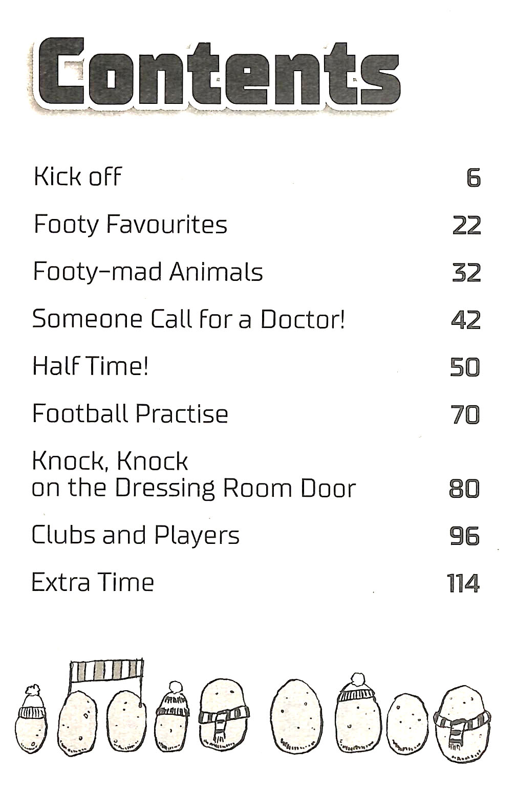Click page number 50
The width and height of the screenshot is (516, 812).
point(465,367)
